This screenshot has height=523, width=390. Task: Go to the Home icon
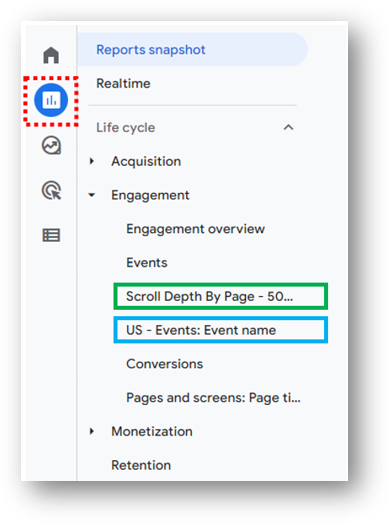pyautogui.click(x=51, y=55)
